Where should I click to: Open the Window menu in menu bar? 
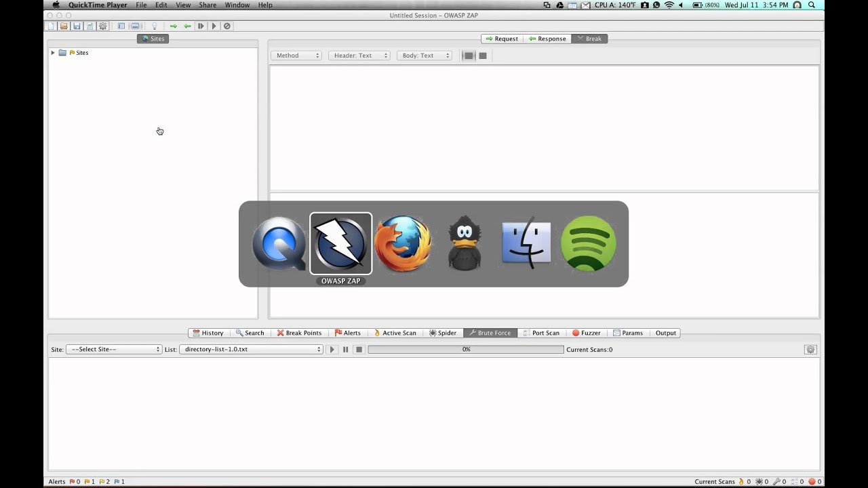point(237,5)
